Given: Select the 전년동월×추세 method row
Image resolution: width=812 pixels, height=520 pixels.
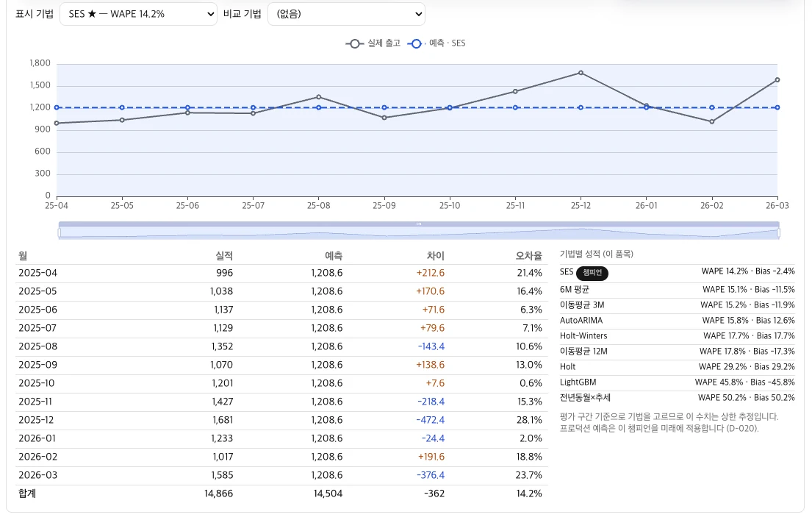Looking at the screenshot, I should 677,398.
